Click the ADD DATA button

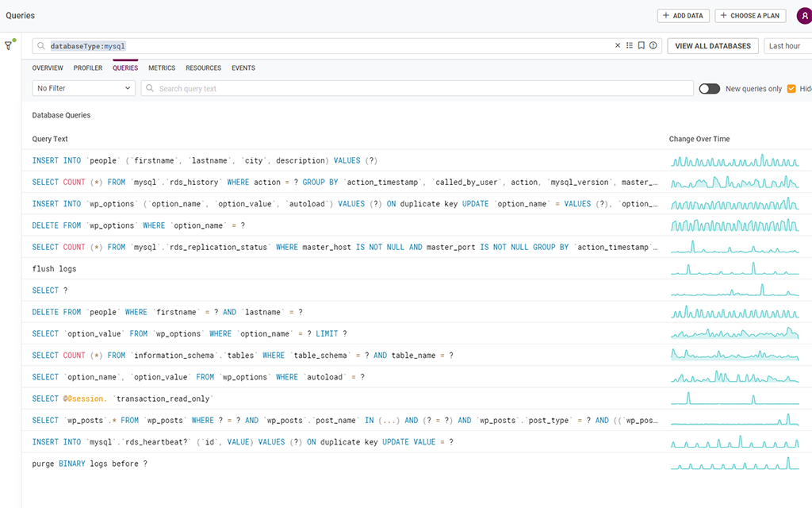(x=683, y=15)
